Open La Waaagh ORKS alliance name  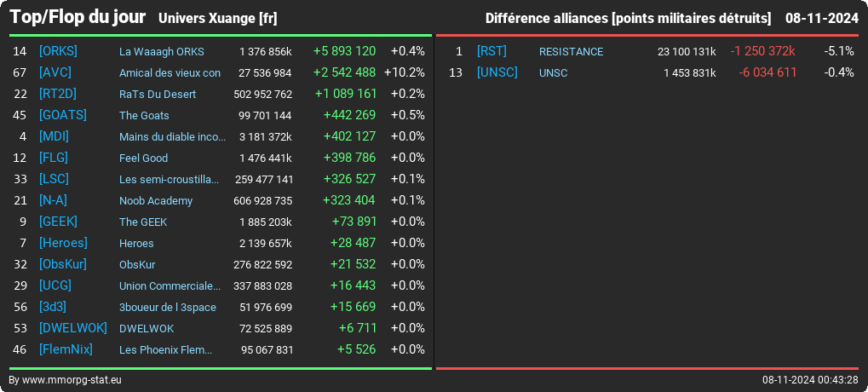click(x=162, y=51)
